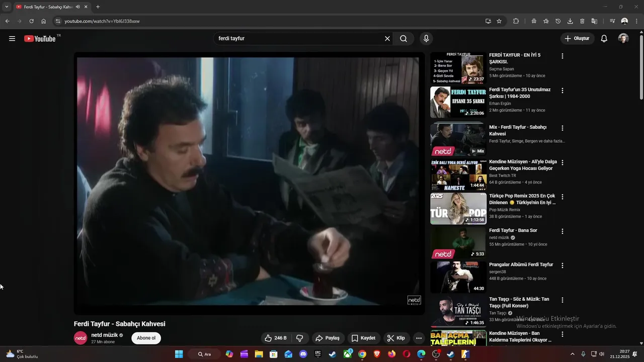644x362 pixels.
Task: Open 'Tan Taşçı - Söz & Müzik' concert title
Action: 519,302
